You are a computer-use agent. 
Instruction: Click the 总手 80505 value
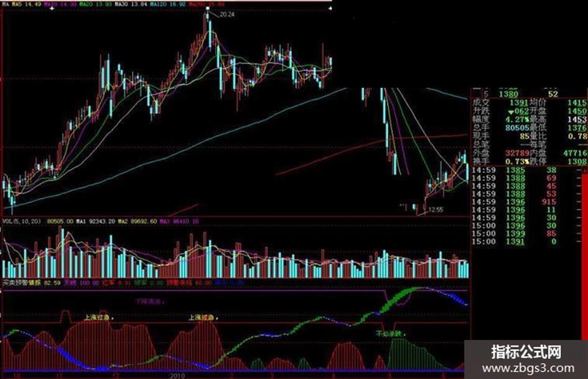pos(516,128)
